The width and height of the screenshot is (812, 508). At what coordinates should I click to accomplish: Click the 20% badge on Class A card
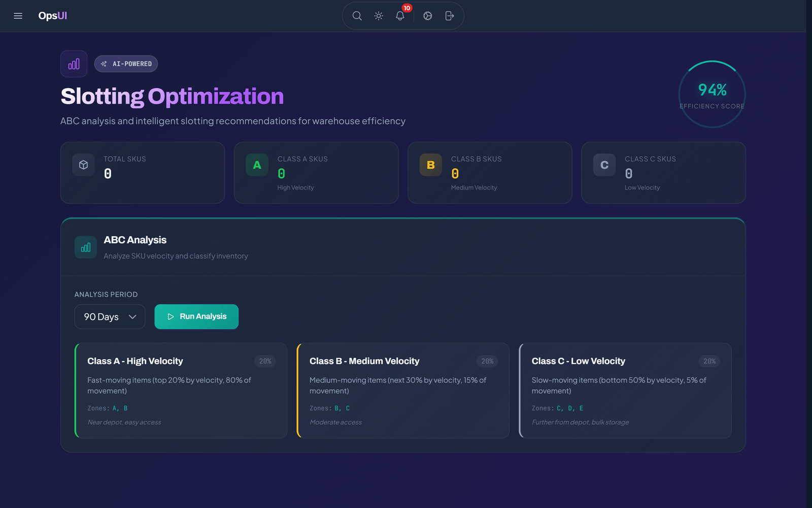pos(265,361)
